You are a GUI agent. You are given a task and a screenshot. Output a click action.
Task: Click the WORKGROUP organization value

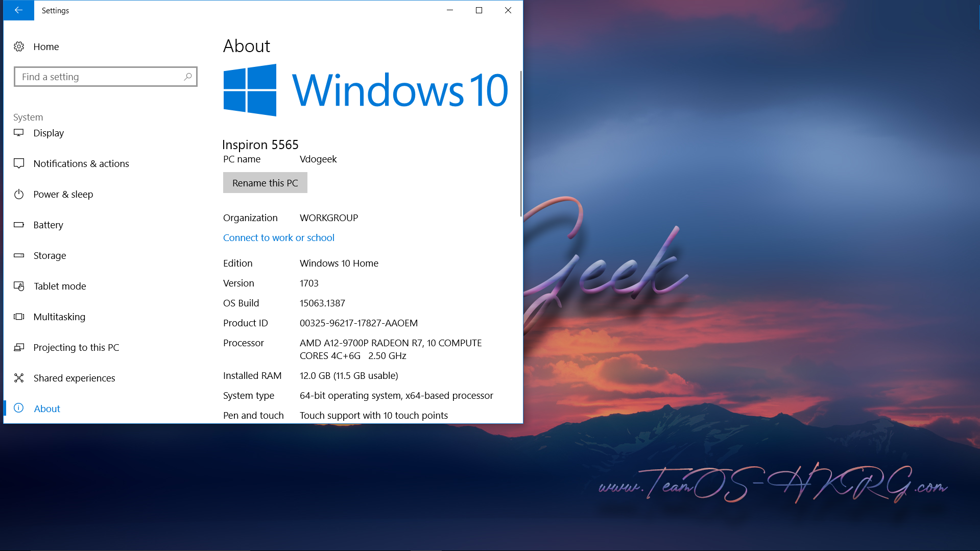click(x=329, y=218)
